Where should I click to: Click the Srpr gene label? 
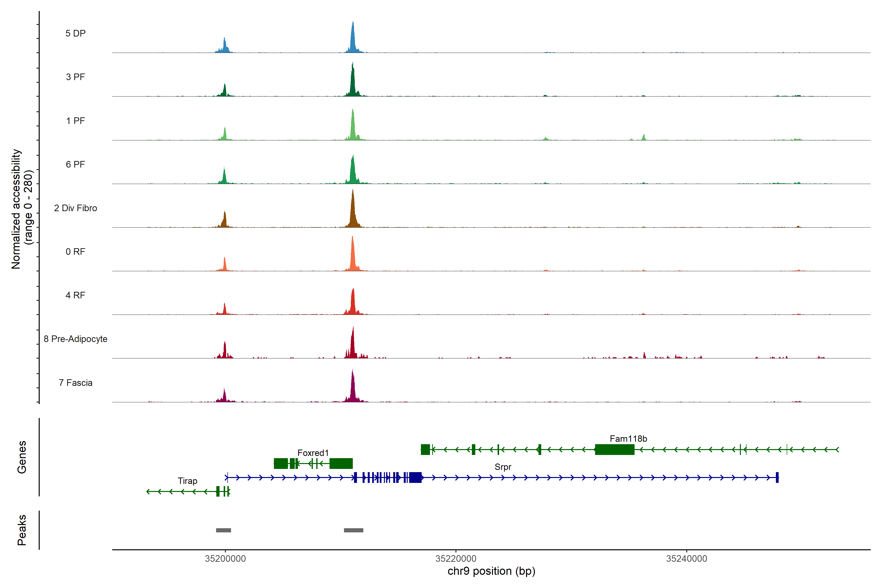click(x=502, y=467)
